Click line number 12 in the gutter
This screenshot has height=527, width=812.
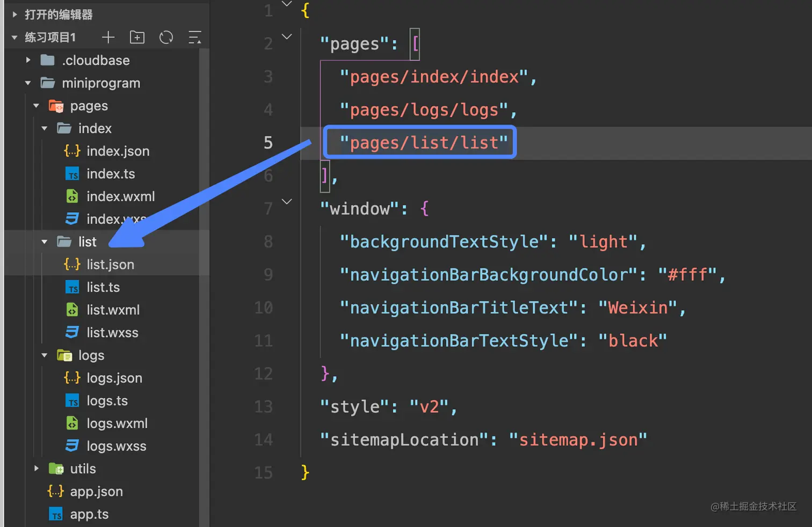point(263,374)
